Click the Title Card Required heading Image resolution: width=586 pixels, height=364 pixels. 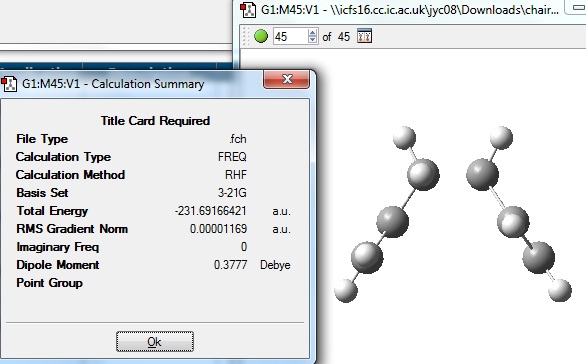(x=155, y=121)
